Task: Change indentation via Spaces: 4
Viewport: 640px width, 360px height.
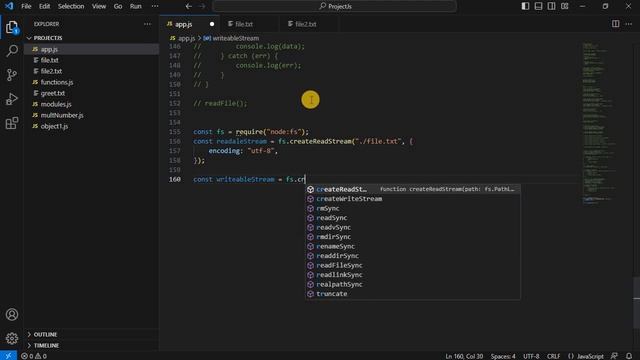Action: pos(503,356)
